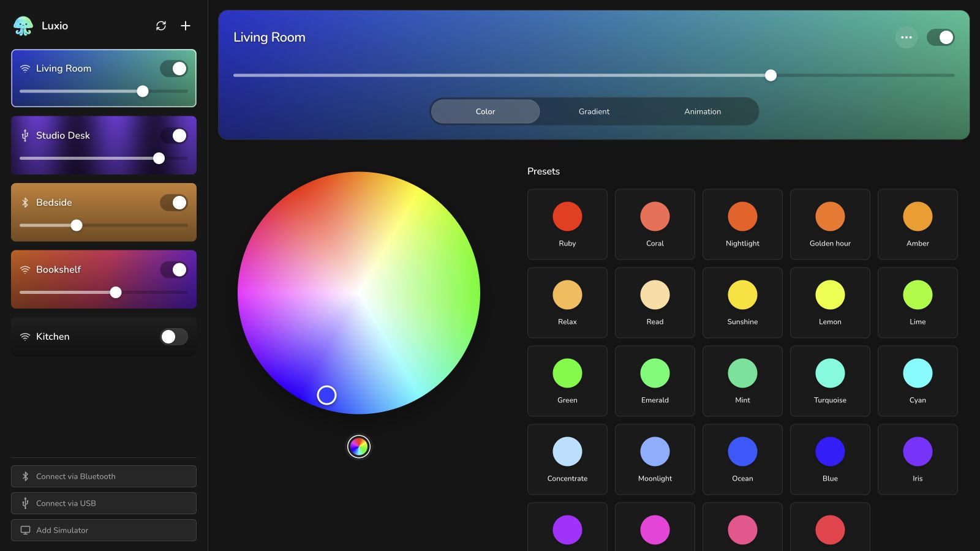Choose the Turquoise preset
This screenshot has height=551, width=980.
[830, 381]
